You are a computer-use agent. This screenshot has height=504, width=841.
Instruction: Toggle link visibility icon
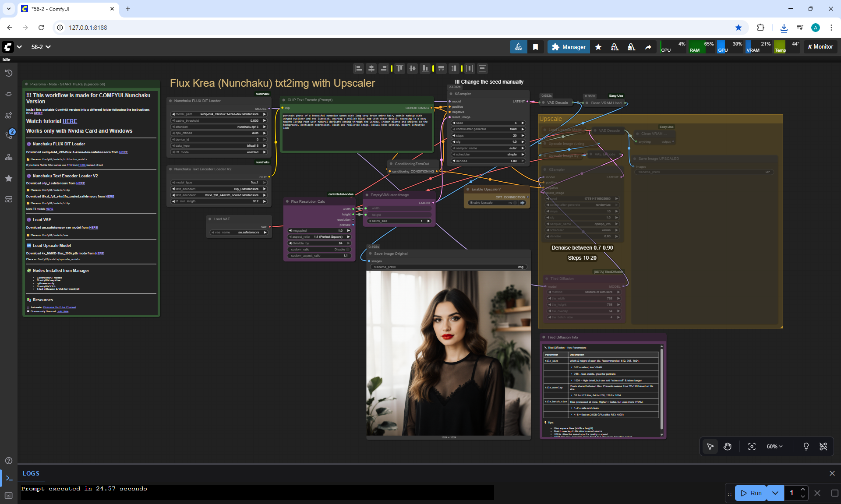pos(823,447)
